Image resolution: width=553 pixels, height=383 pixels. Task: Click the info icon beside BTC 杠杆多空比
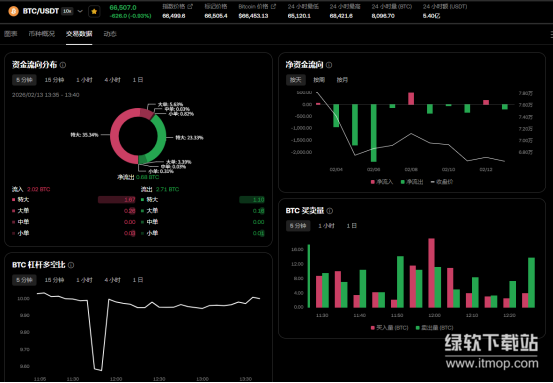pos(71,265)
